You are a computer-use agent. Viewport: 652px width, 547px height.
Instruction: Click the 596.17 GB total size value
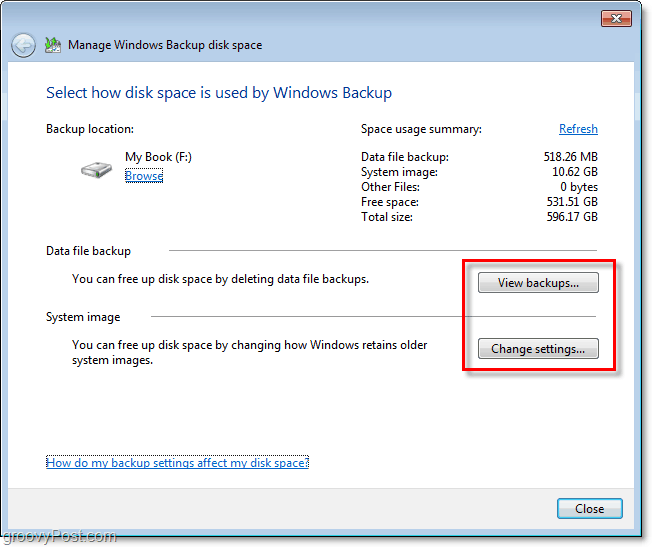[572, 217]
